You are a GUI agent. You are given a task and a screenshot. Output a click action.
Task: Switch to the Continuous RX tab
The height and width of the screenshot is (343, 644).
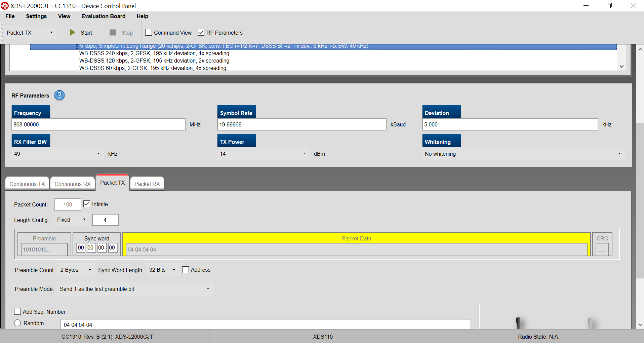(x=73, y=184)
